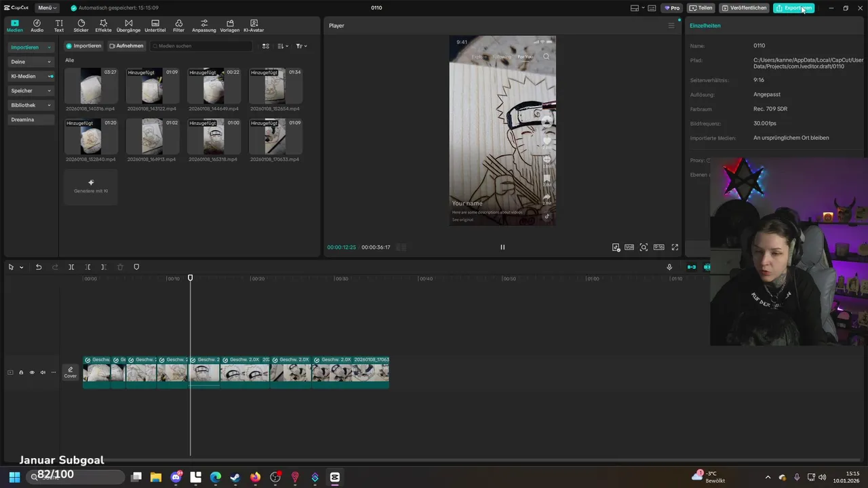This screenshot has height=488, width=868.
Task: Open the Dreamina sidebar item
Action: 31,119
